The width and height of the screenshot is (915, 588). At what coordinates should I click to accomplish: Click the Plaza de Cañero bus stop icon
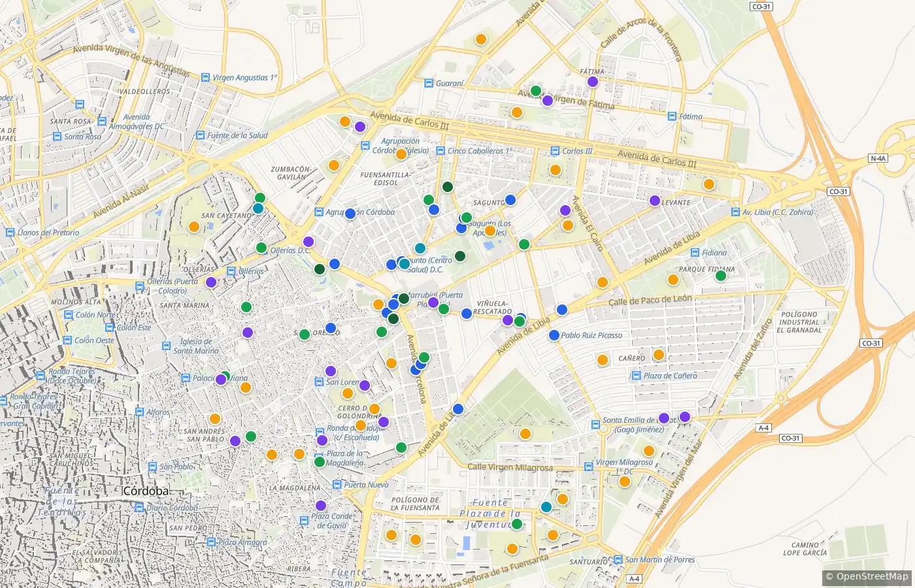[637, 376]
